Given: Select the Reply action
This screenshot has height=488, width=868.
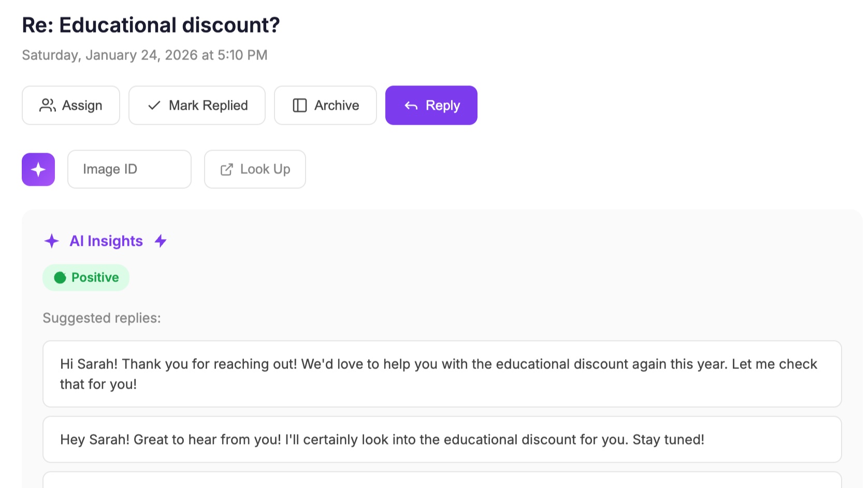Looking at the screenshot, I should tap(431, 105).
